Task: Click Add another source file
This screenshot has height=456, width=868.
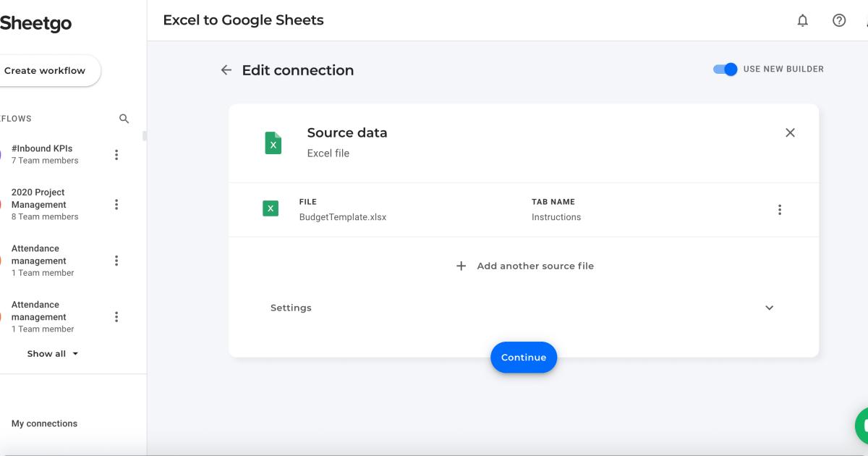Action: [x=524, y=266]
